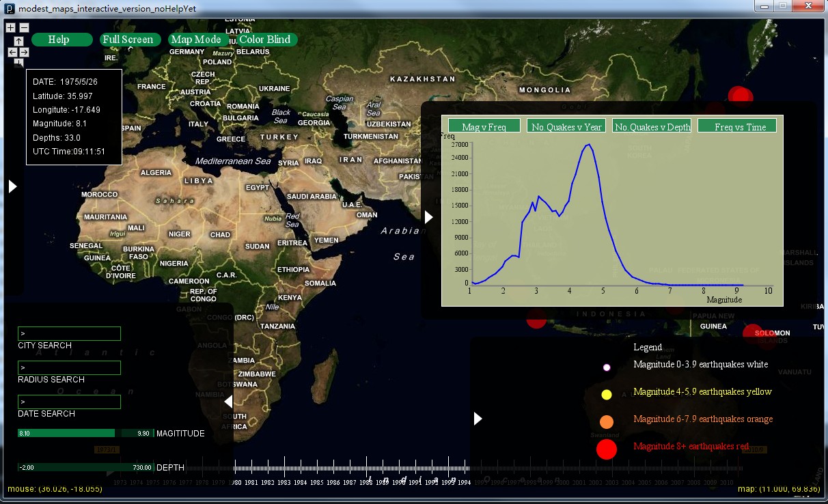Click the red magnitude 8+ legend dot

(607, 449)
